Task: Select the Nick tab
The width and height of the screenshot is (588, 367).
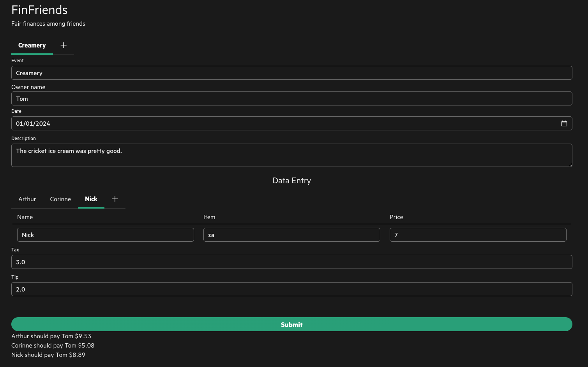Action: point(91,199)
